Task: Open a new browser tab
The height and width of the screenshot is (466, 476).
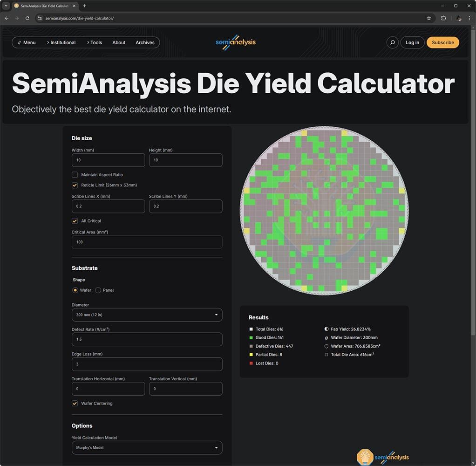Action: [x=84, y=6]
